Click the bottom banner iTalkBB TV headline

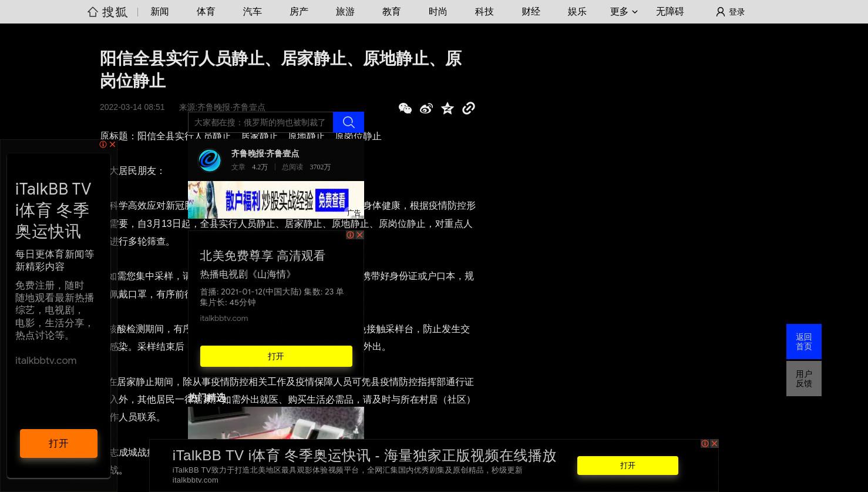coord(364,456)
